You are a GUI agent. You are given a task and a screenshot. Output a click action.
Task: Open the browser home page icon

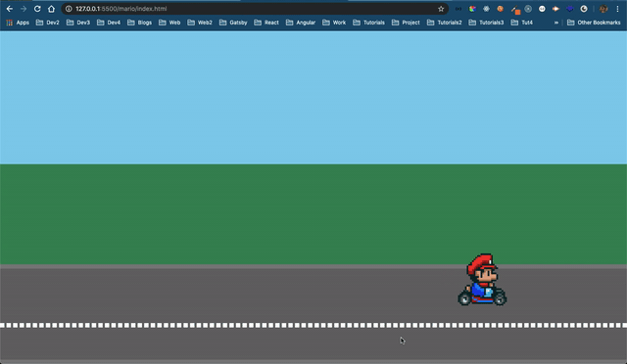(51, 9)
